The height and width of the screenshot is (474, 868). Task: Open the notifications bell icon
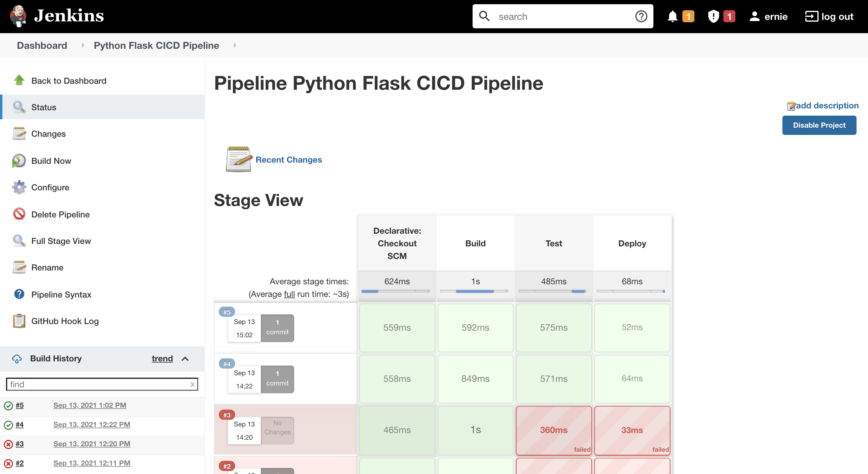click(x=672, y=17)
